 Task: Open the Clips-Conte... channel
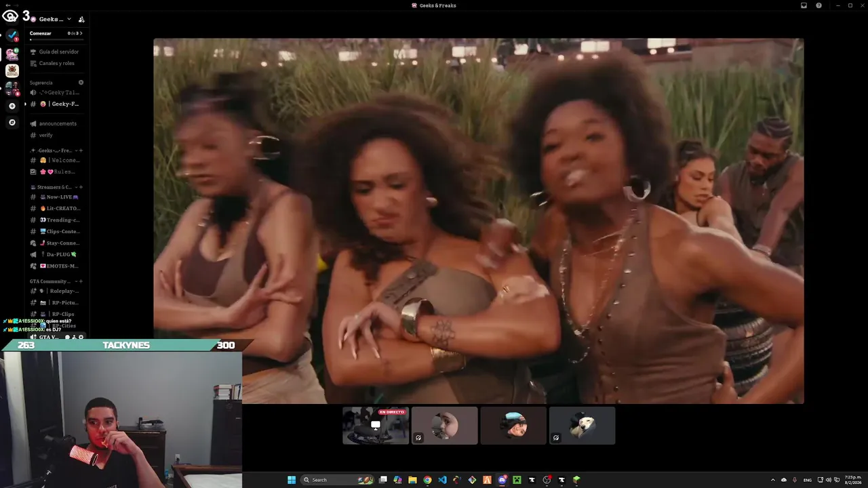click(56, 231)
